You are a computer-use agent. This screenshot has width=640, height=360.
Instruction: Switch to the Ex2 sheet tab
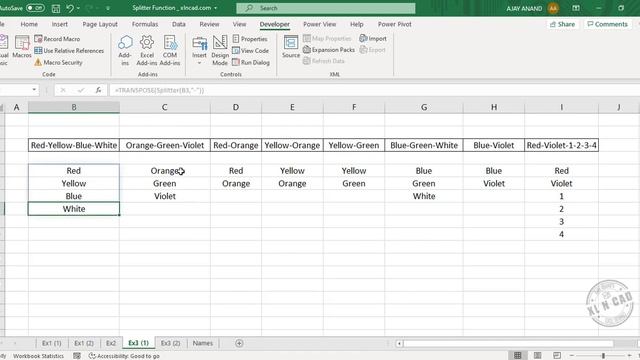(111, 343)
